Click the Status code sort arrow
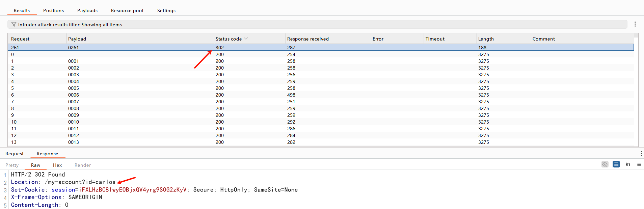Screen dimensions: 644x209 click(x=246, y=39)
